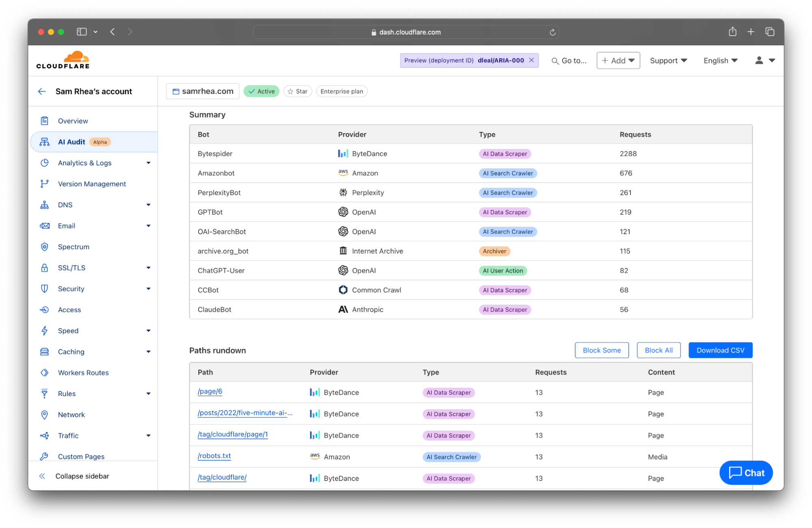Open the Email settings icon

point(45,226)
